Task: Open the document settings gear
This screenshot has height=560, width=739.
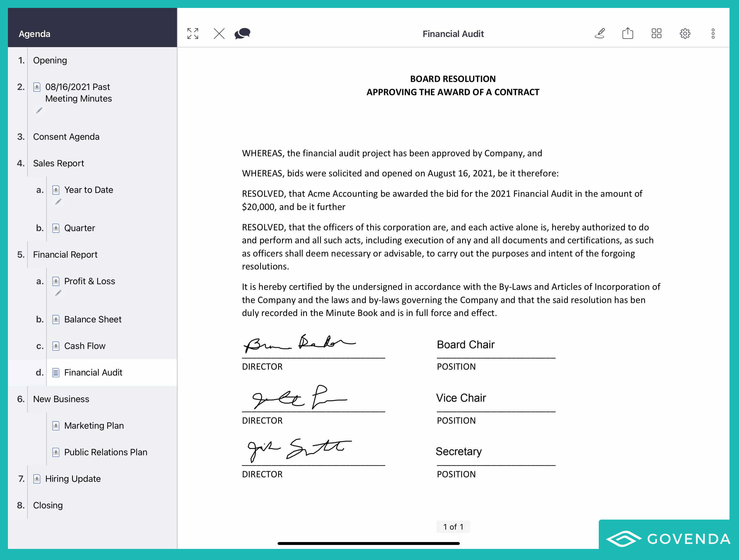Action: [685, 33]
